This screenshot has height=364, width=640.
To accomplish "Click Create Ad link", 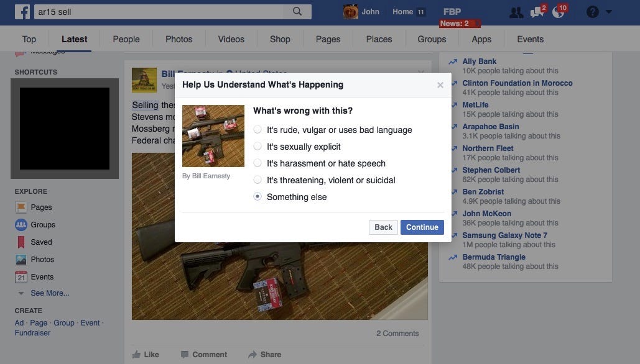I will pyautogui.click(x=19, y=323).
